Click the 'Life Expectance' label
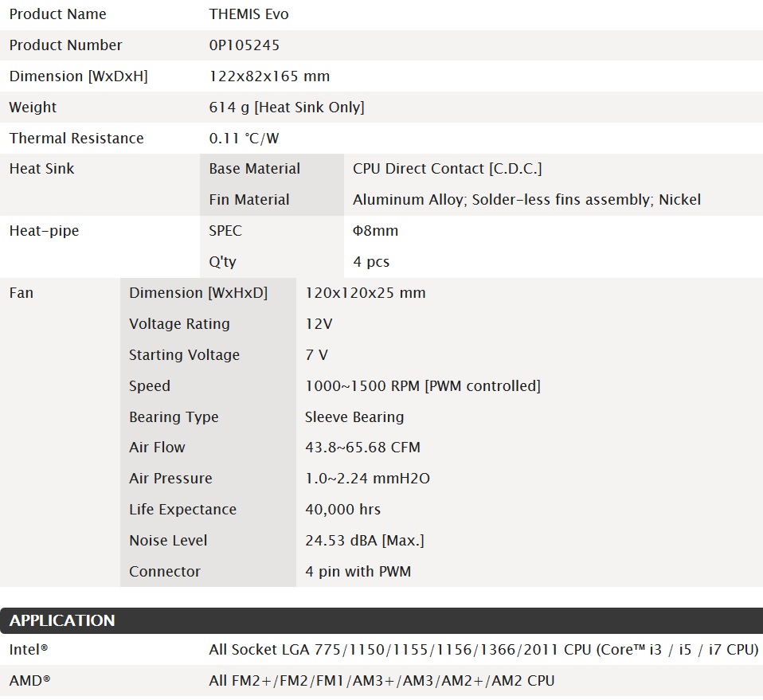This screenshot has height=700, width=763. (x=183, y=510)
